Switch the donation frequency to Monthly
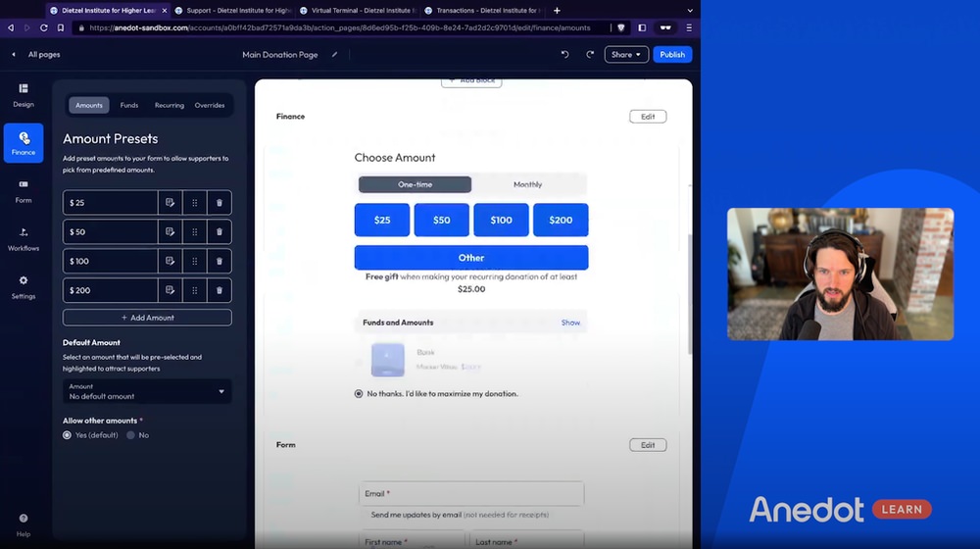 (527, 184)
